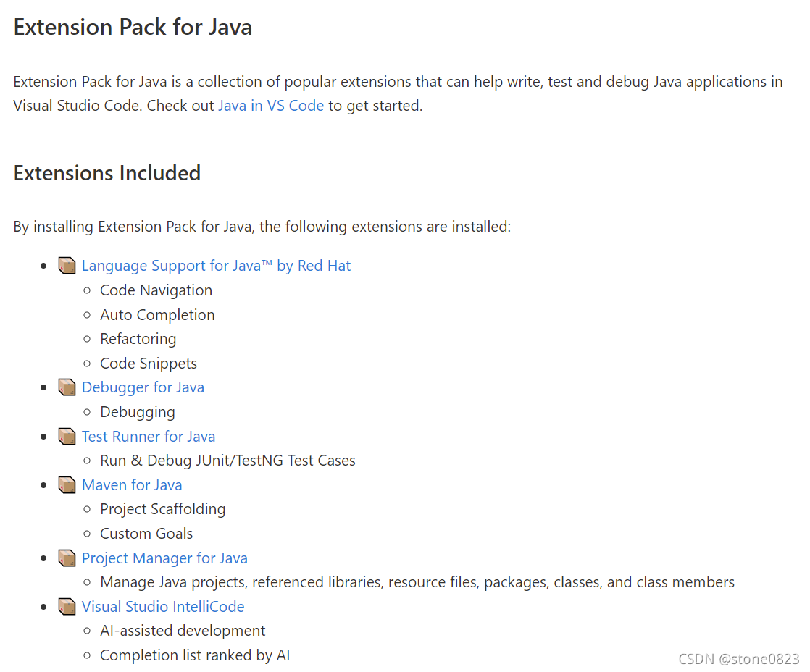
Task: Open Language Support for Java by Red Hat link
Action: click(216, 266)
